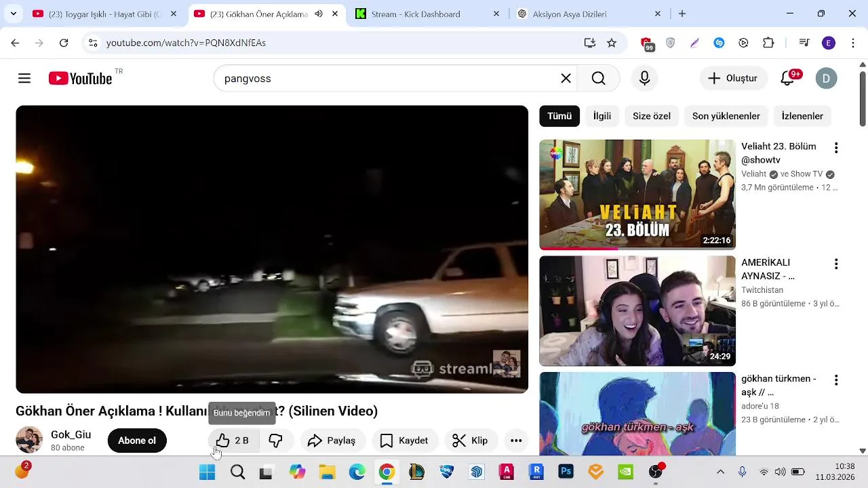Open the purple feather extension
This screenshot has width=868, height=488.
pyautogui.click(x=694, y=43)
